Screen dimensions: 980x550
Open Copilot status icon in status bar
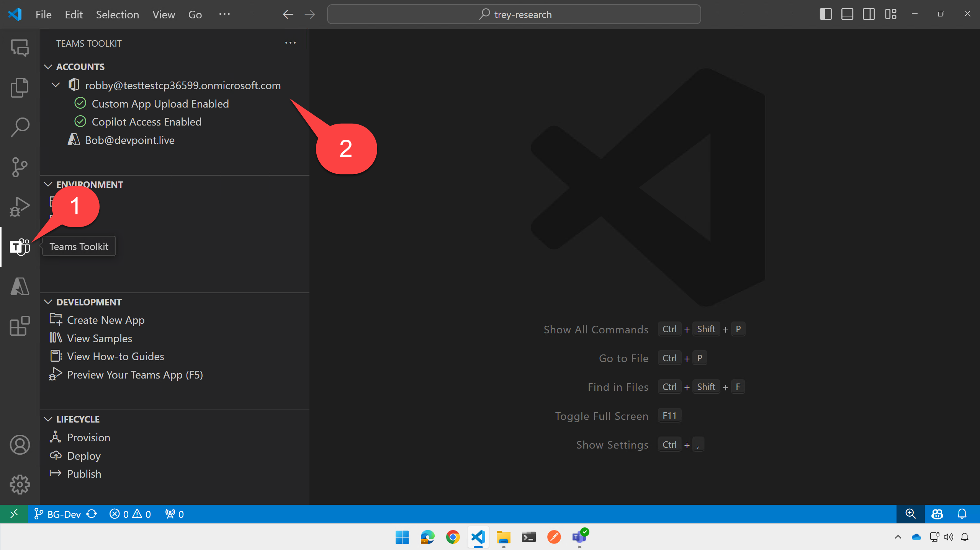click(937, 514)
